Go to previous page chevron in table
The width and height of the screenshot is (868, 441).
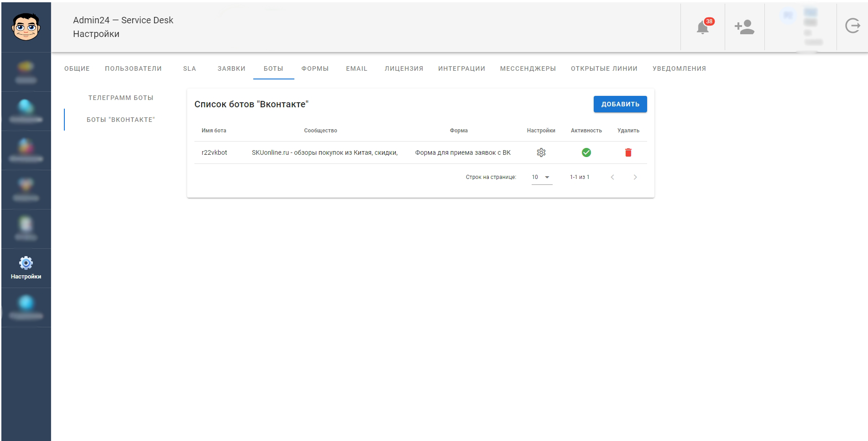pyautogui.click(x=612, y=177)
